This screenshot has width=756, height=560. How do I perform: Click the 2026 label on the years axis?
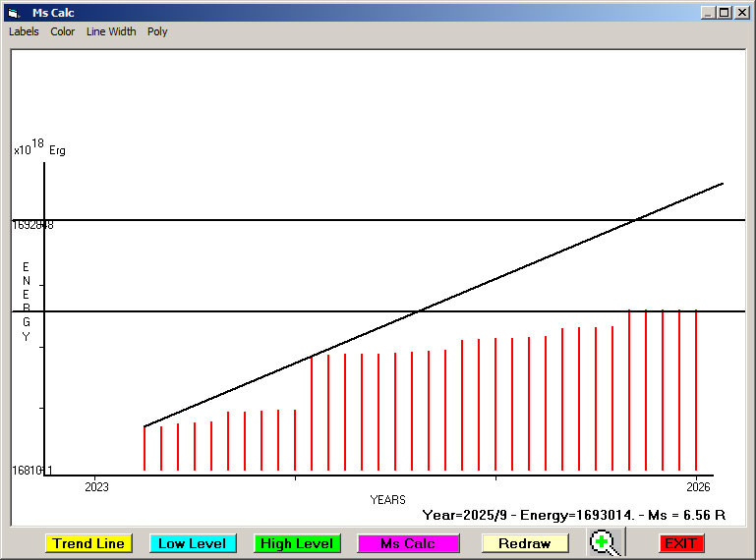coord(697,486)
